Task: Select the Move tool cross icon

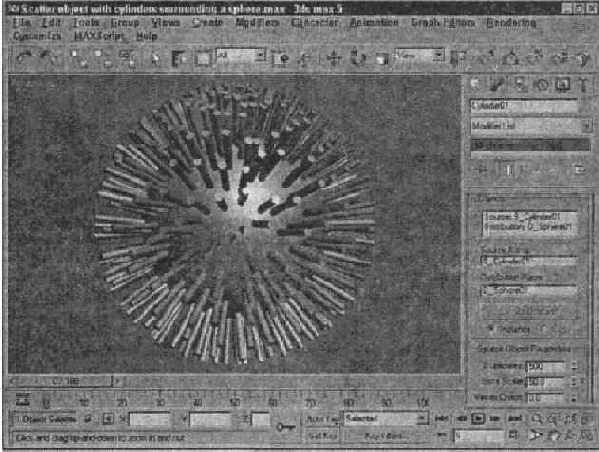Action: (x=334, y=58)
